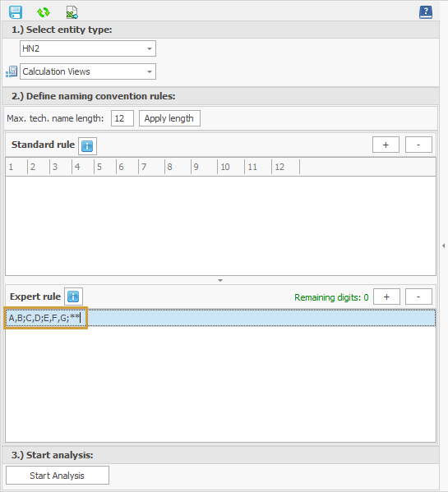Expand the side panel with the left arrow

pos(443,246)
